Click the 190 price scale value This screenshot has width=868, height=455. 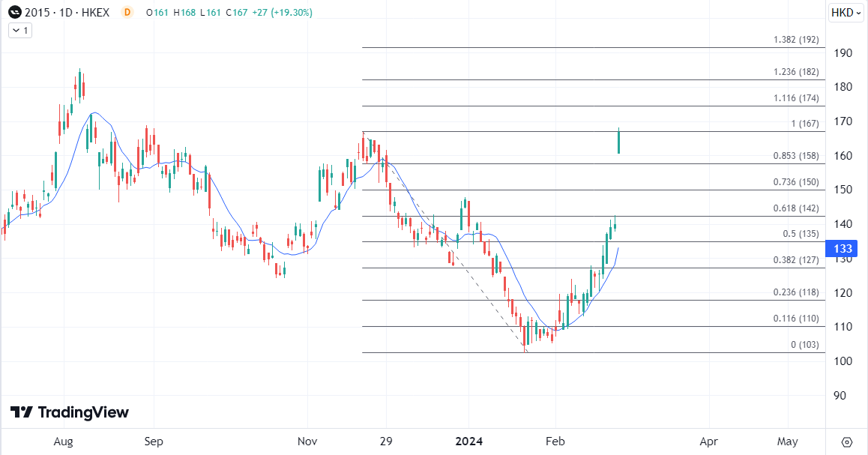(x=843, y=53)
